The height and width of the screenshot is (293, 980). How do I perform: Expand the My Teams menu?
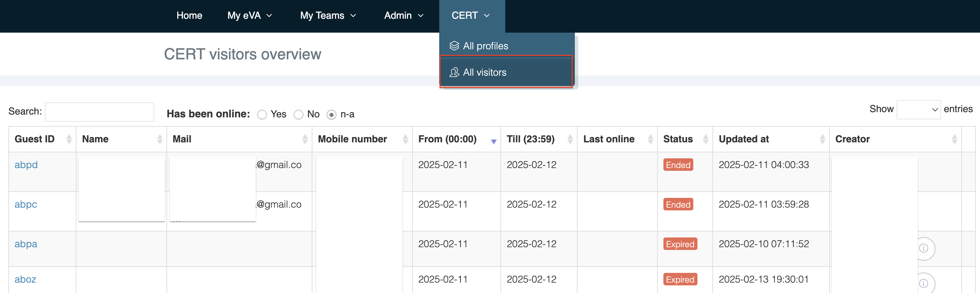328,16
